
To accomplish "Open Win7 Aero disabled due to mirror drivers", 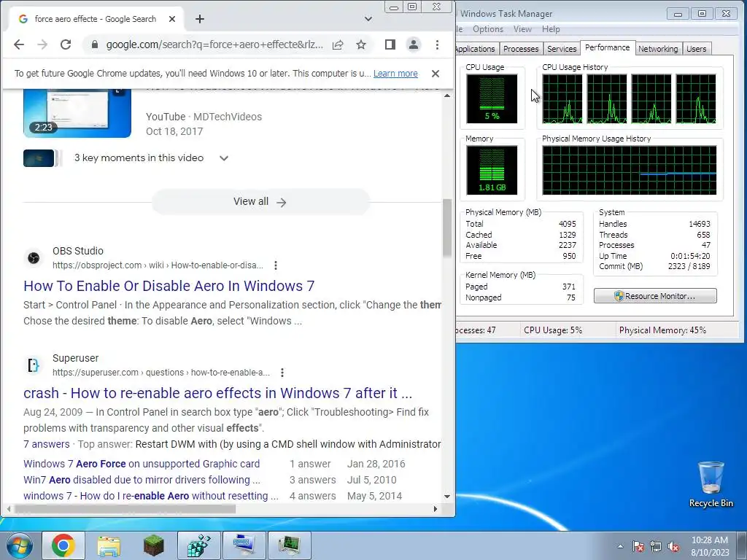I will 142,480.
